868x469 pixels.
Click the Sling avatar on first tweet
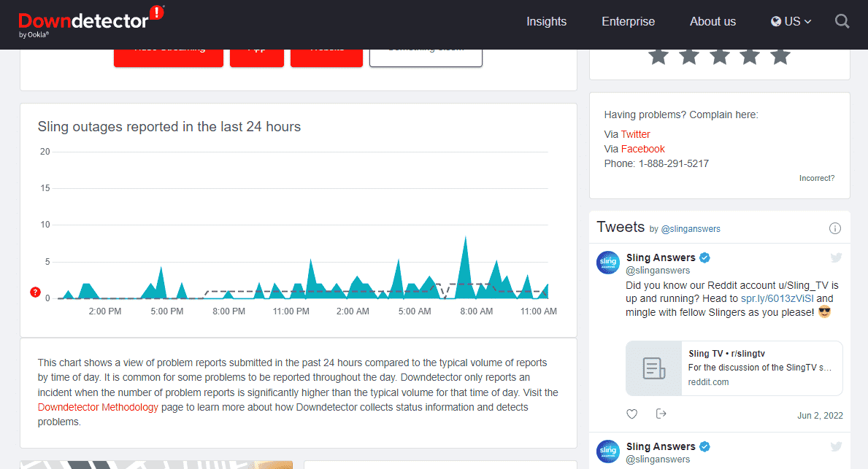coord(608,262)
